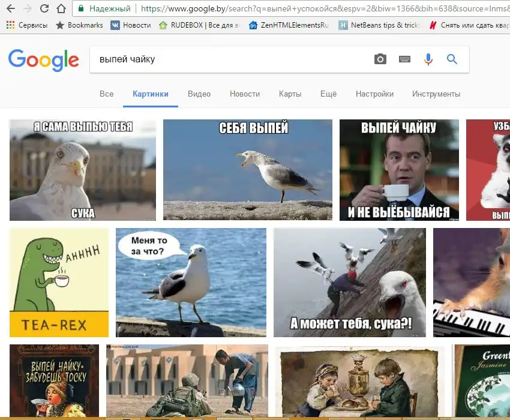The height and width of the screenshot is (420, 510).
Task: Expand the Ещё search options menu
Action: [328, 94]
